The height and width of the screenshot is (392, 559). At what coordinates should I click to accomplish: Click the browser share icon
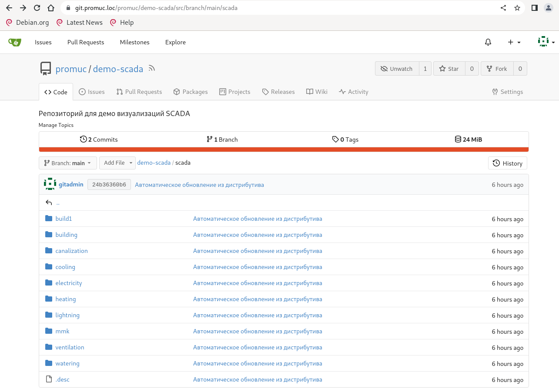[x=503, y=8]
